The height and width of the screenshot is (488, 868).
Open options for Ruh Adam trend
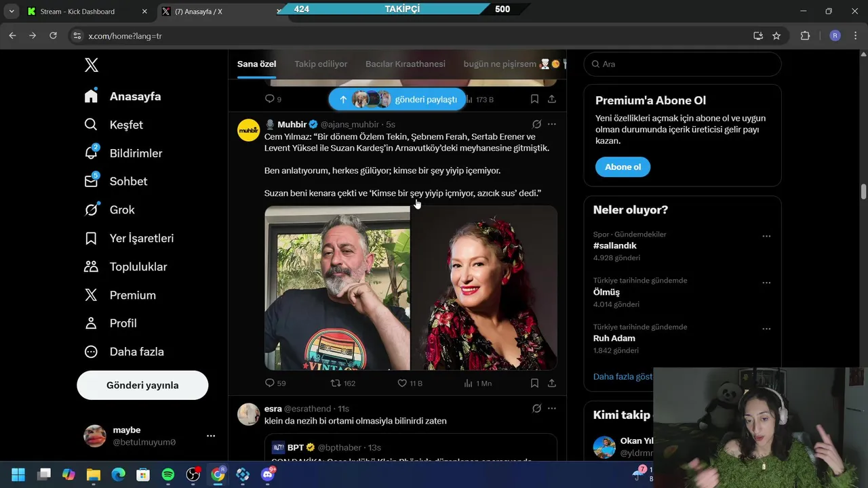(766, 329)
